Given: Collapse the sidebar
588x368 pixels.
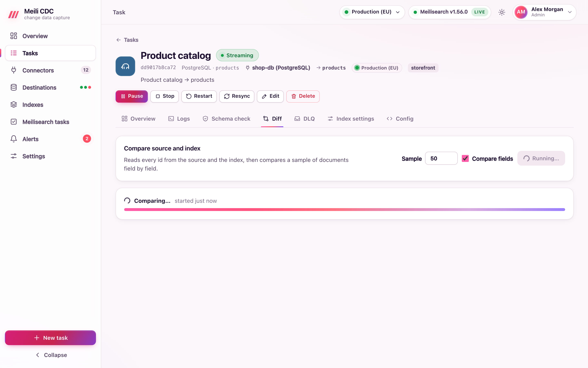Looking at the screenshot, I should [x=50, y=355].
